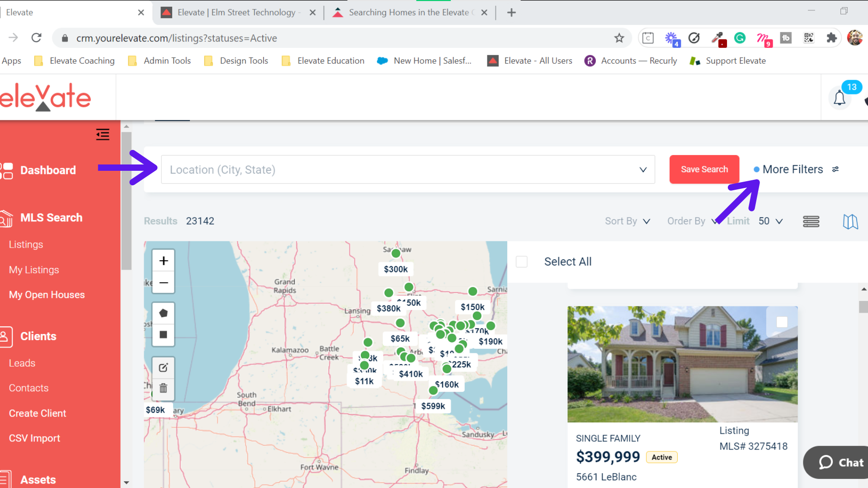This screenshot has height=488, width=868.
Task: Open the Listings page in sidebar
Action: pyautogui.click(x=26, y=244)
